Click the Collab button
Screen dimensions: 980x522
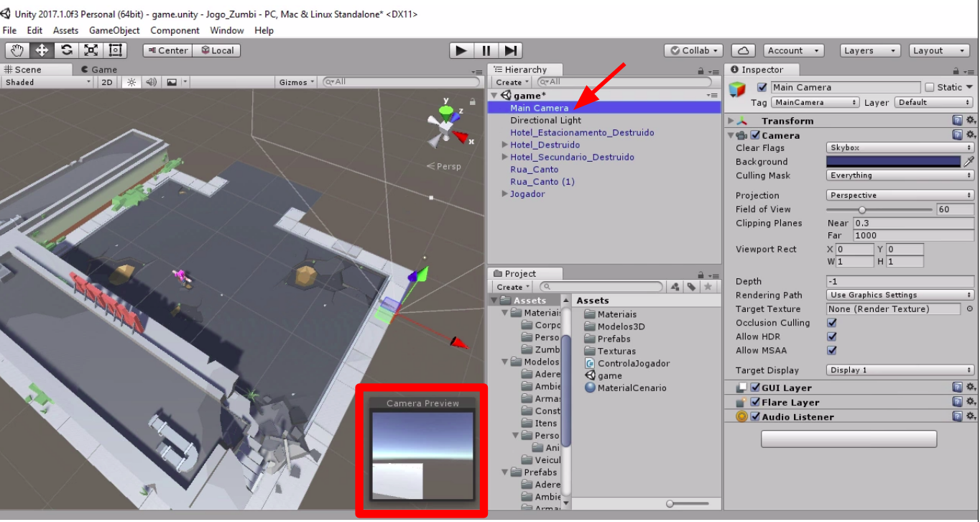point(695,50)
